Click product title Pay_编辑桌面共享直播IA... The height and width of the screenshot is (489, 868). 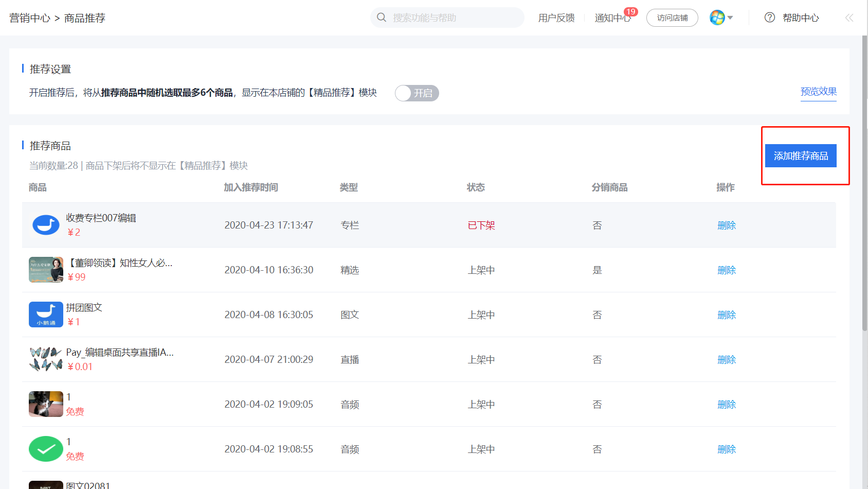click(120, 352)
